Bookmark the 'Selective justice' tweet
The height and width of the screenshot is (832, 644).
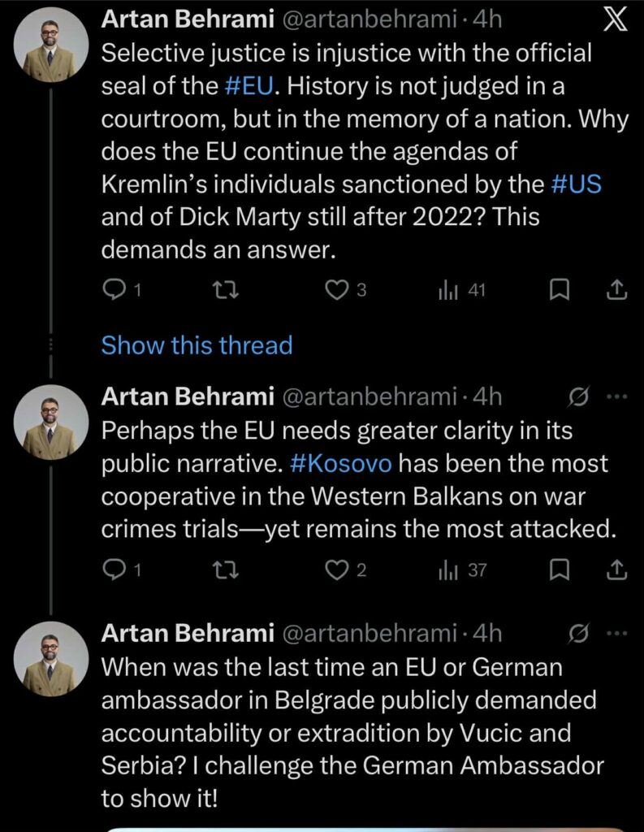coord(559,290)
